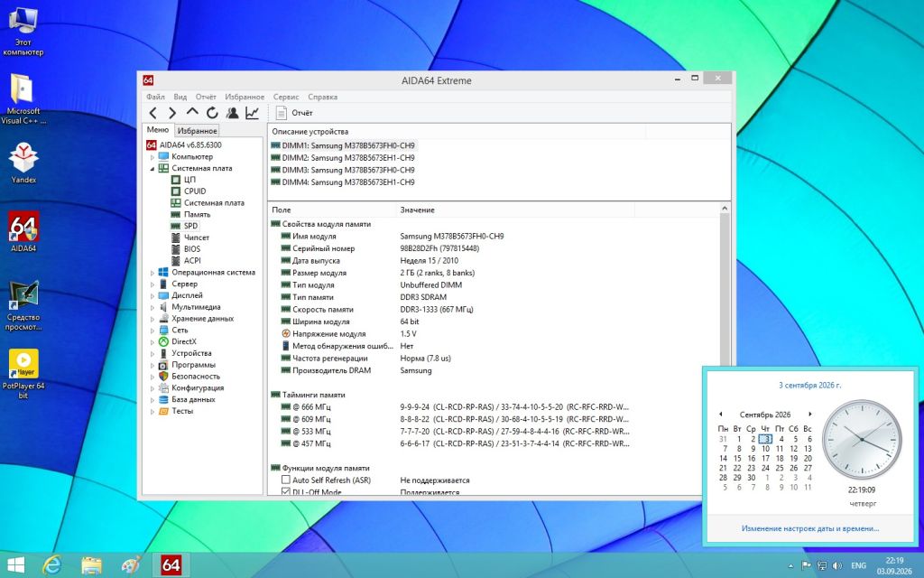Viewport: 924px width, 578px height.
Task: Open the Отчёт menu
Action: point(206,97)
